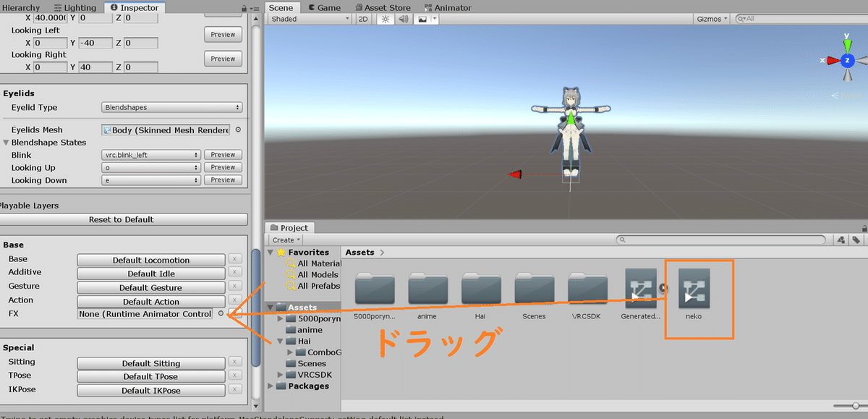868x419 pixels.
Task: Remove the Gesture layer with its x button
Action: pyautogui.click(x=235, y=286)
